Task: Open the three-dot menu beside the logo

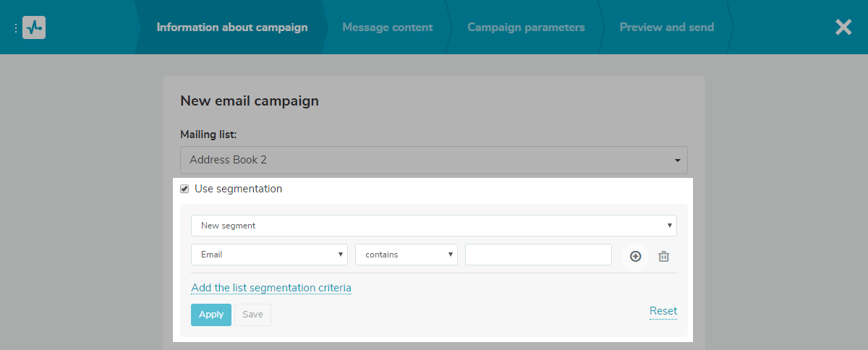Action: [16, 28]
